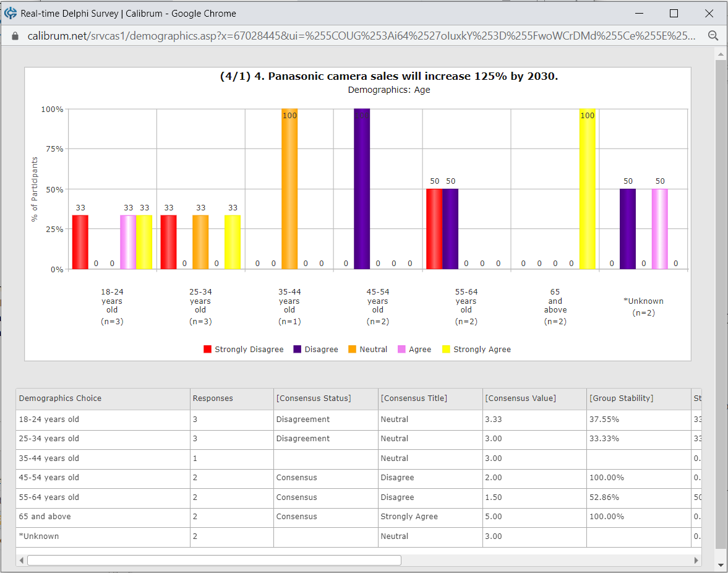Screen dimensions: 728x573
Task: Click the [Group Stability] column header
Action: tap(621, 399)
